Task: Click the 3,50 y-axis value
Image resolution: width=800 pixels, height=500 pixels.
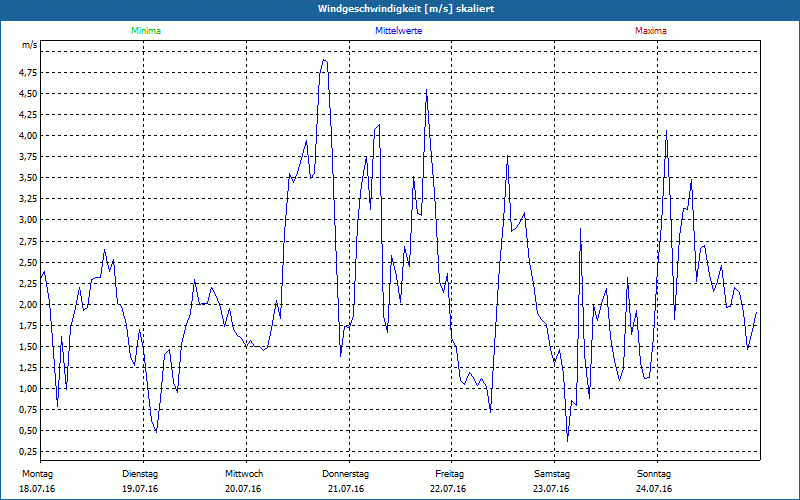Action: coord(28,178)
